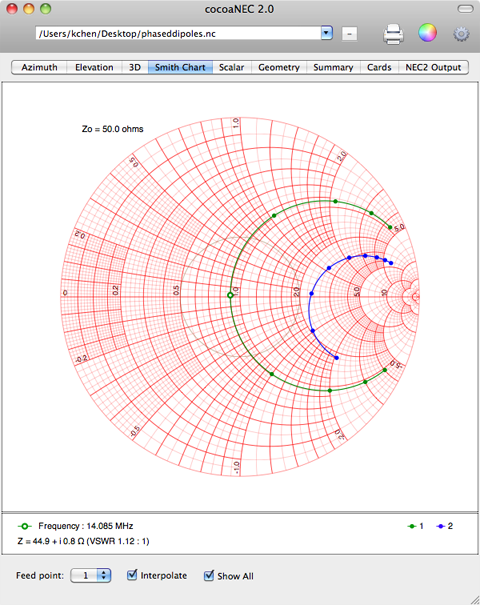Open the Feed point selector
This screenshot has height=605, width=480.
[91, 575]
